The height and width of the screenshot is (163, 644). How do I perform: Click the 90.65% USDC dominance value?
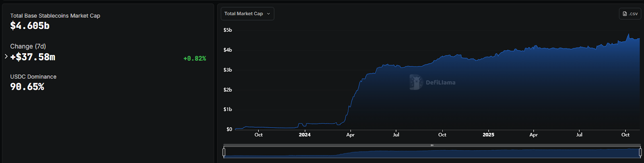[27, 87]
